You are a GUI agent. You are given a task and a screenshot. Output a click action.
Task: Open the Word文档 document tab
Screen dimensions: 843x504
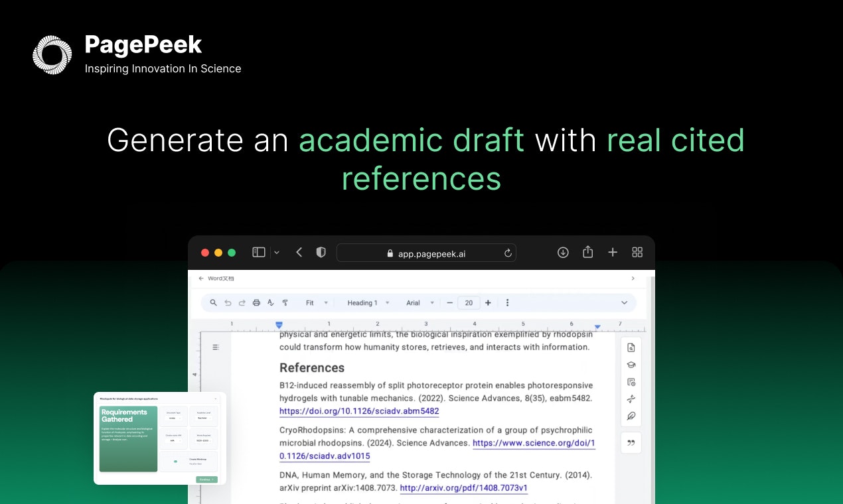(220, 279)
